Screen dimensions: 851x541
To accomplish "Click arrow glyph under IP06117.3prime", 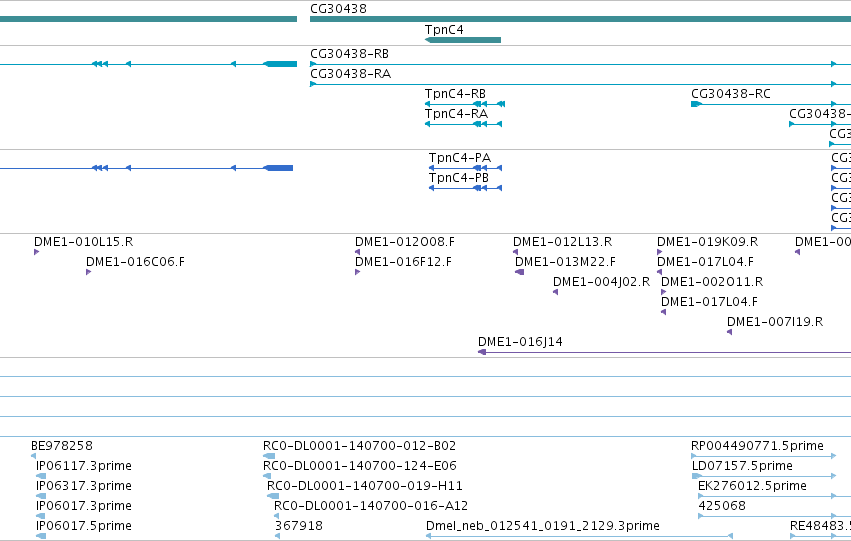I will pos(41,476).
